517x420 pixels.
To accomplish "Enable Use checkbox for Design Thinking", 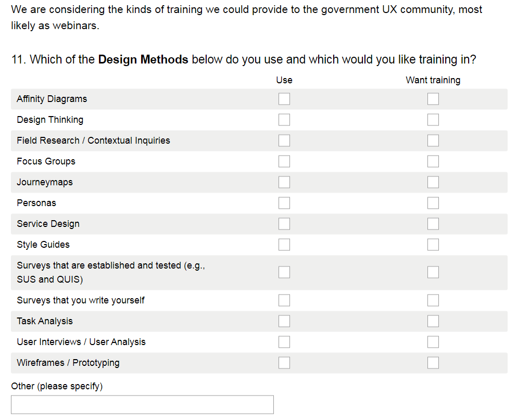I will click(x=284, y=120).
